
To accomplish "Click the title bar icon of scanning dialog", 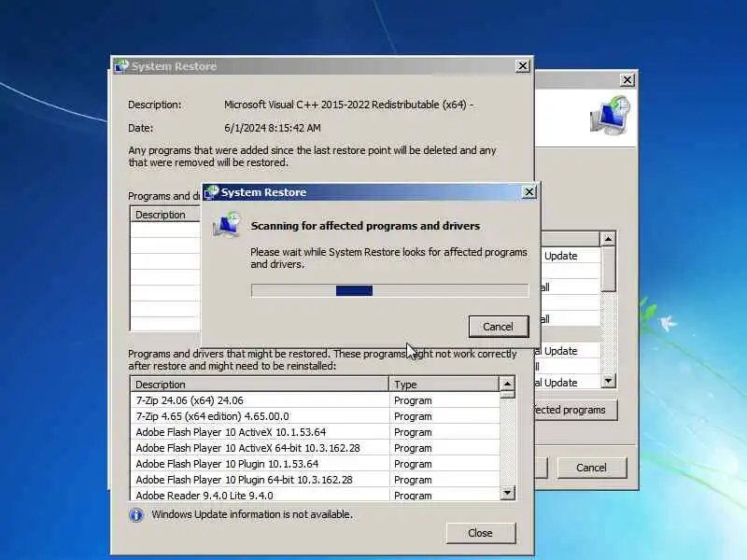I will tap(212, 192).
